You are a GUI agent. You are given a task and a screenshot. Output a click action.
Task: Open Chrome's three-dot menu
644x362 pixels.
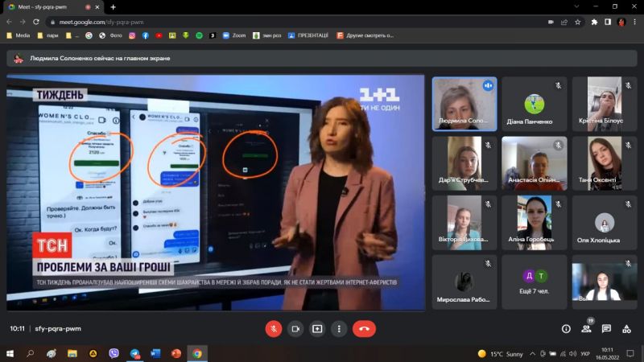pyautogui.click(x=635, y=23)
